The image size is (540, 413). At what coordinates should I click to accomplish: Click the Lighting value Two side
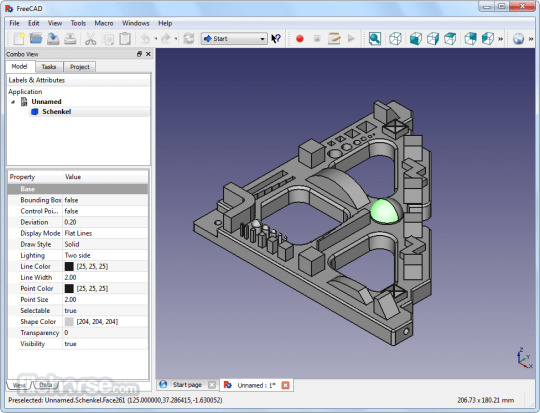click(x=77, y=255)
